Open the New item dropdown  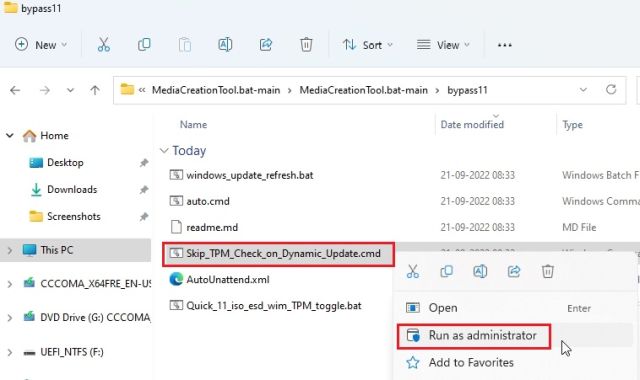pyautogui.click(x=41, y=44)
